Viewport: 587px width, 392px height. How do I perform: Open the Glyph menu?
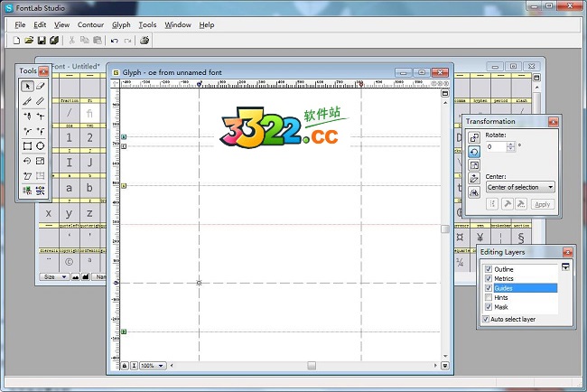[121, 25]
